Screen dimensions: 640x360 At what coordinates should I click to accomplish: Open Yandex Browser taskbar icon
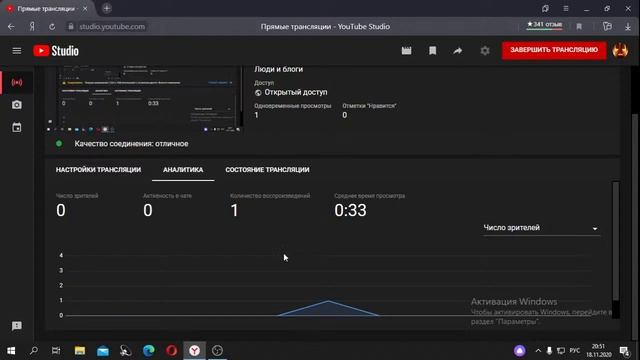point(195,350)
